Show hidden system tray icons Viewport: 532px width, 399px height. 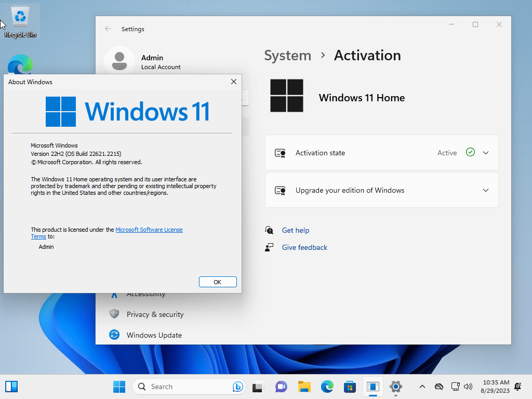click(x=422, y=387)
